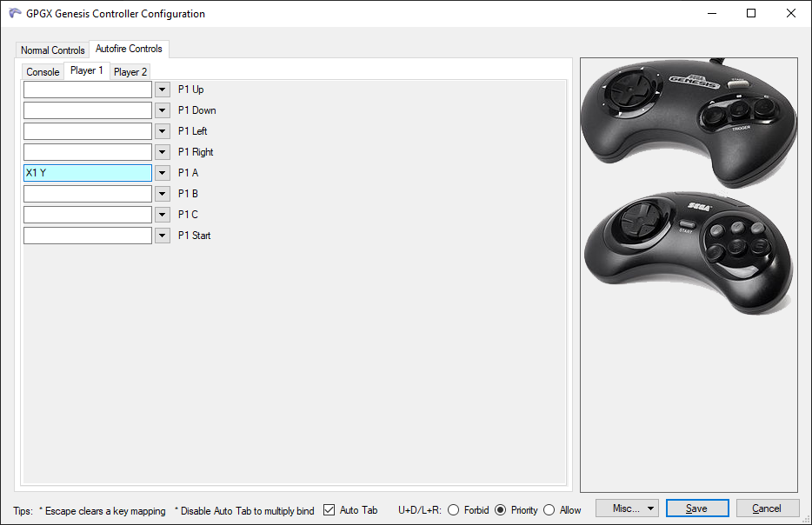Open the P1 Down key dropdown
812x525 pixels.
pos(162,110)
